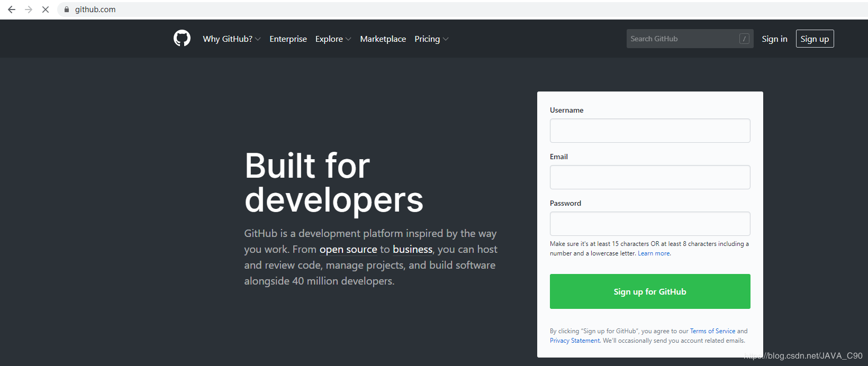
Task: Click the GitHub Octocat logo
Action: 182,39
